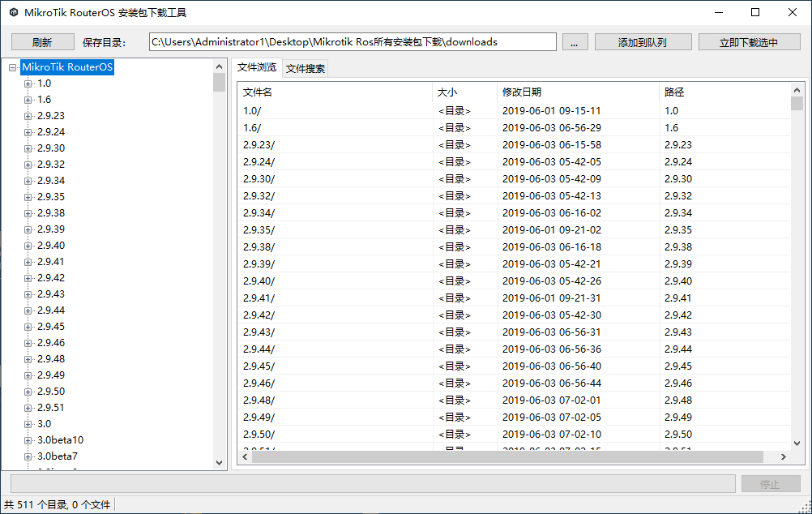Image resolution: width=812 pixels, height=514 pixels.
Task: Select the 2.9.23/ file list entry
Action: 259,145
